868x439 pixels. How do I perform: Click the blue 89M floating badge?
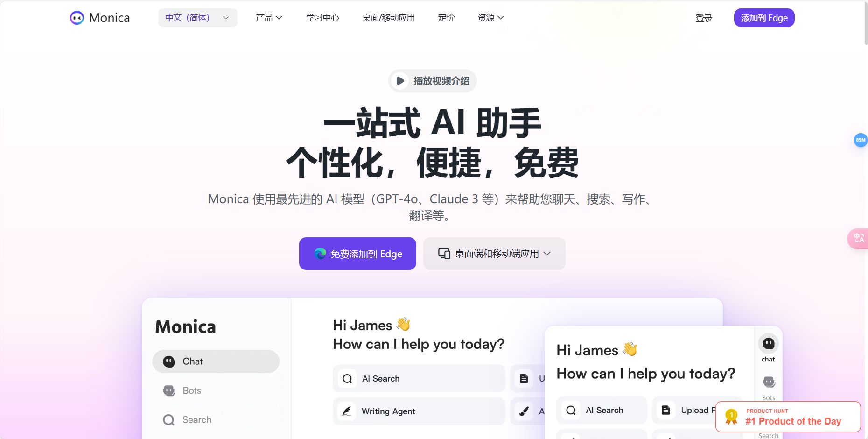860,140
